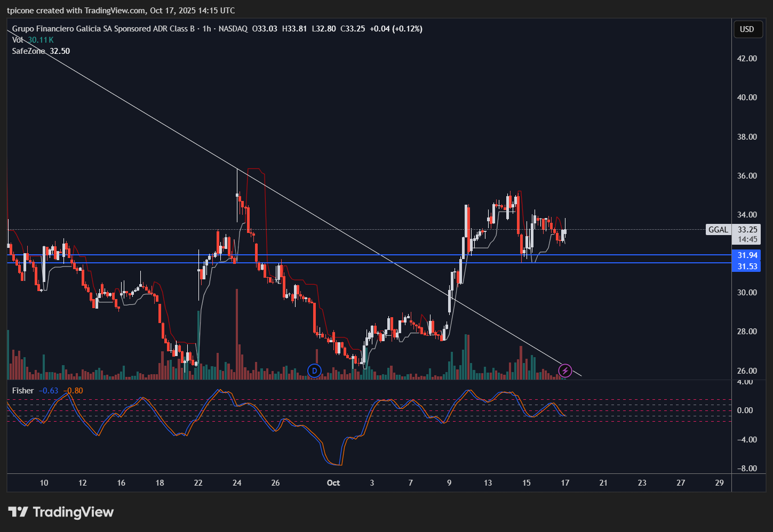The image size is (773, 532).
Task: Click the 14:45 bar countdown label
Action: (x=747, y=239)
